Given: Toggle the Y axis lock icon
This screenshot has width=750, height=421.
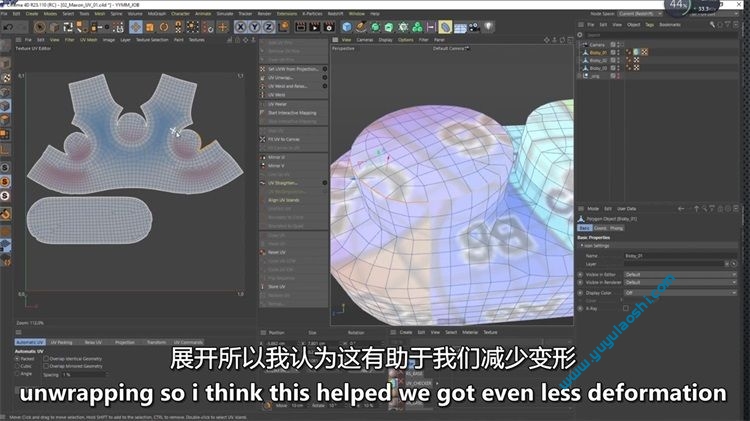Looking at the screenshot, I should pos(254,27).
